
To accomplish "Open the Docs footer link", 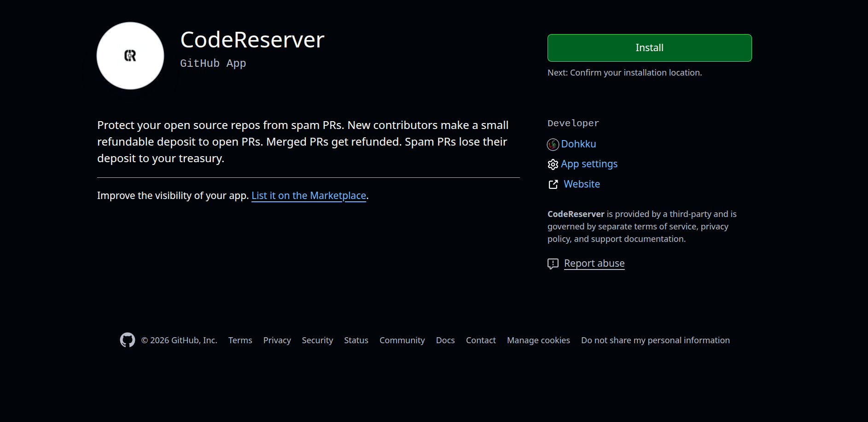I will (445, 340).
